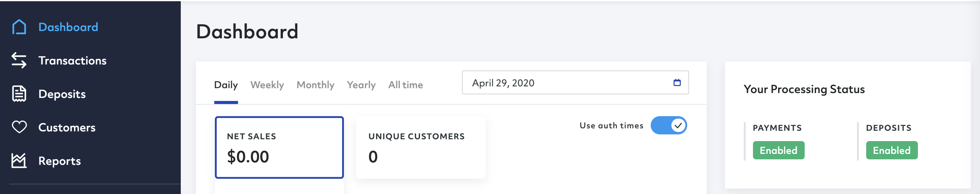Click the Payments Enabled status badge

(779, 150)
